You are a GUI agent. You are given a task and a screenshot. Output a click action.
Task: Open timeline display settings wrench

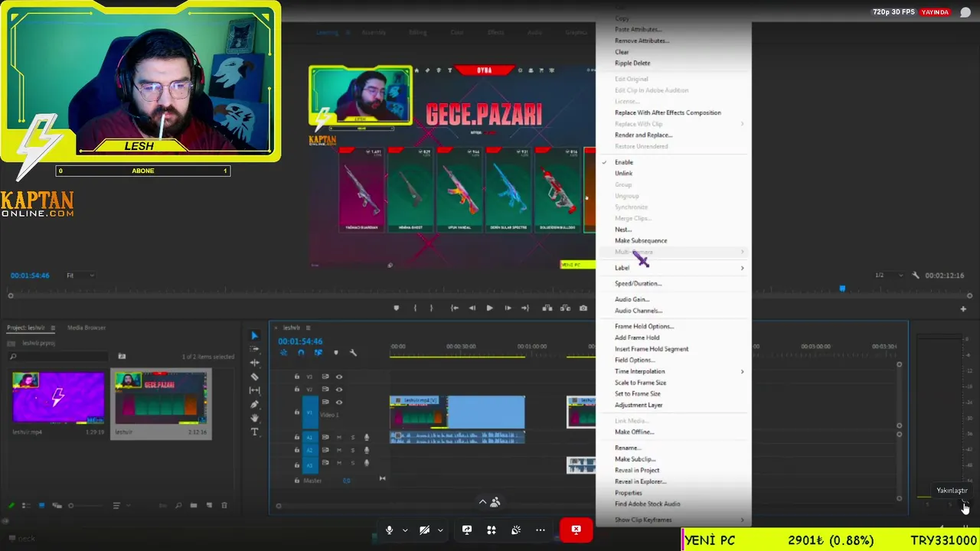pos(353,353)
